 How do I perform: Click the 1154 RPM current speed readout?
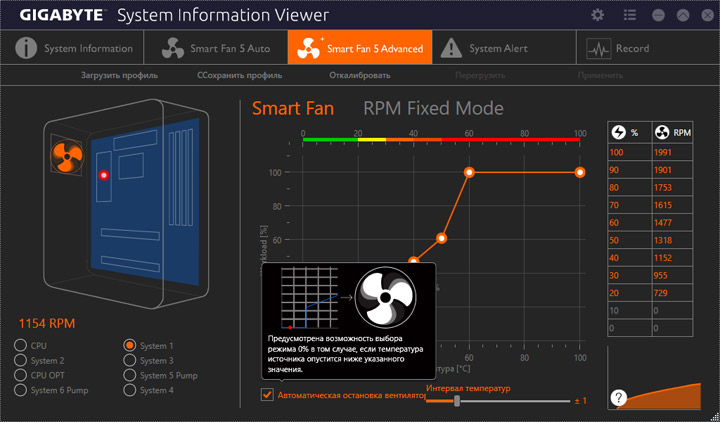[47, 323]
